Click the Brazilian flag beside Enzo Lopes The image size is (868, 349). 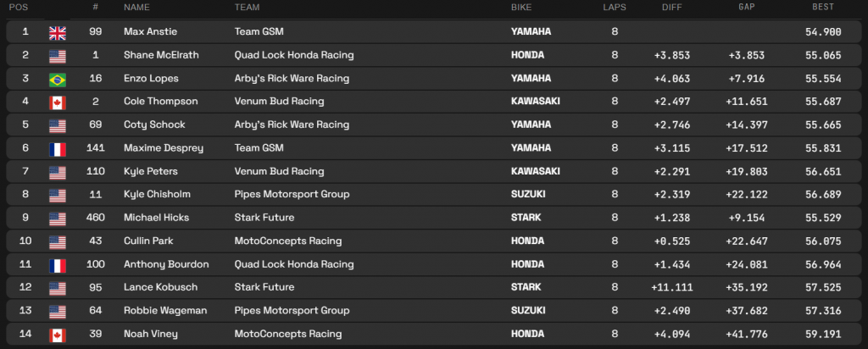tap(58, 79)
